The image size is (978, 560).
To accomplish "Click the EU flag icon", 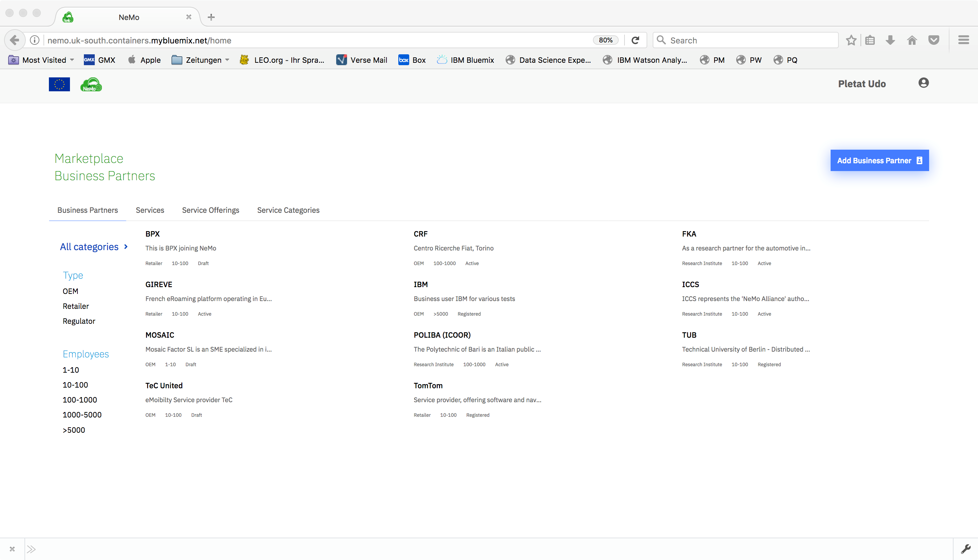I will [x=59, y=84].
